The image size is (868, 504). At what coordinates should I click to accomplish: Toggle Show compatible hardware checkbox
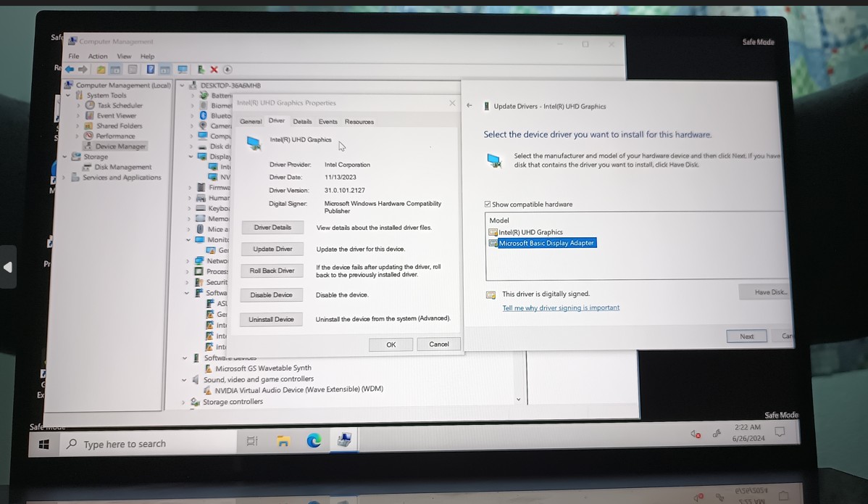click(x=488, y=204)
